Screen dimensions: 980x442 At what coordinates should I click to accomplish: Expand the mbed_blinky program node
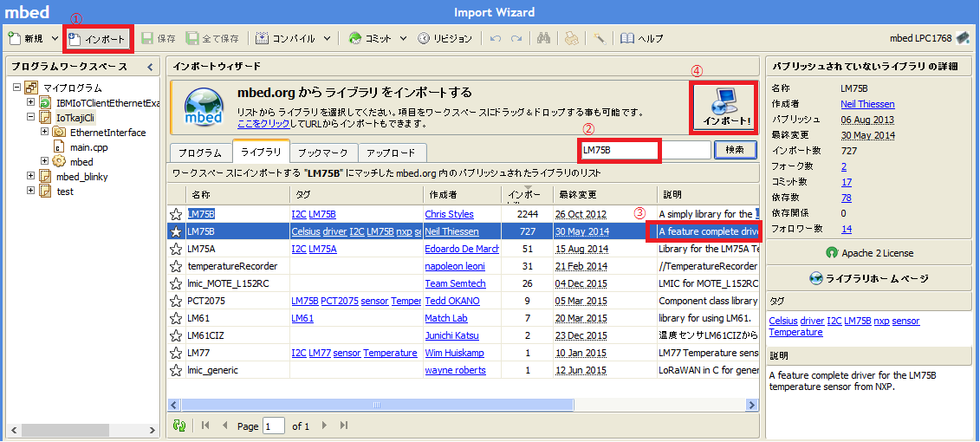click(30, 176)
